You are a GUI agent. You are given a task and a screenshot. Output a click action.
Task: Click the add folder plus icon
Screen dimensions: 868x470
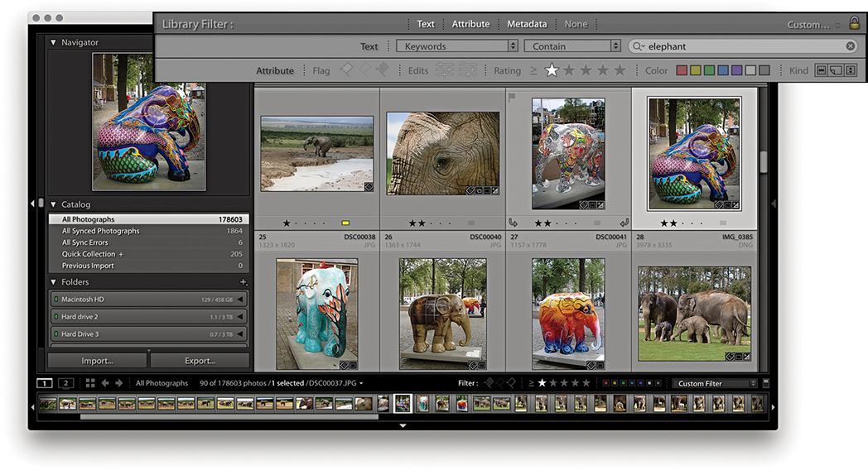click(x=243, y=282)
